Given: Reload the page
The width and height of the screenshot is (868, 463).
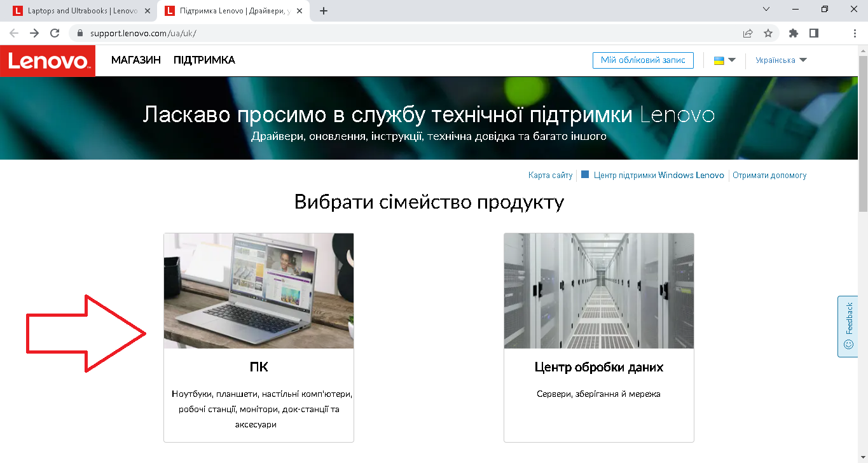Looking at the screenshot, I should click(55, 33).
